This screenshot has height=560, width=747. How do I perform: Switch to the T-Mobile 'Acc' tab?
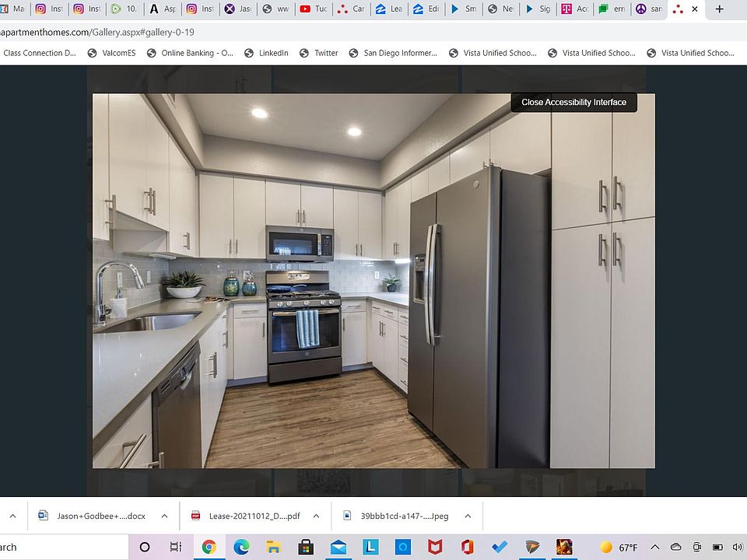(574, 9)
